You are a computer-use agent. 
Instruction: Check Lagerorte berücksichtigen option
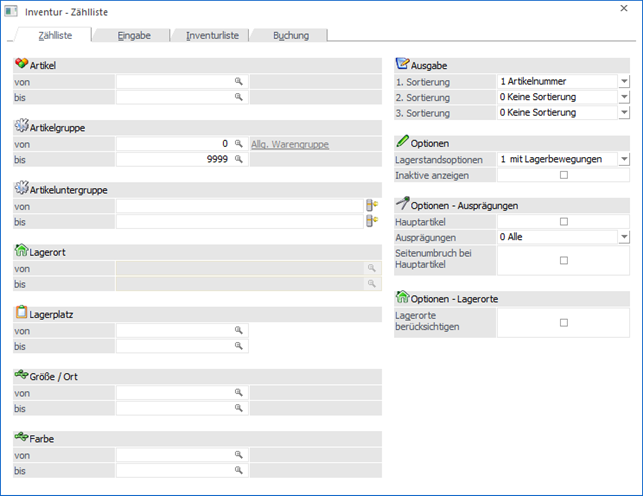tap(563, 322)
